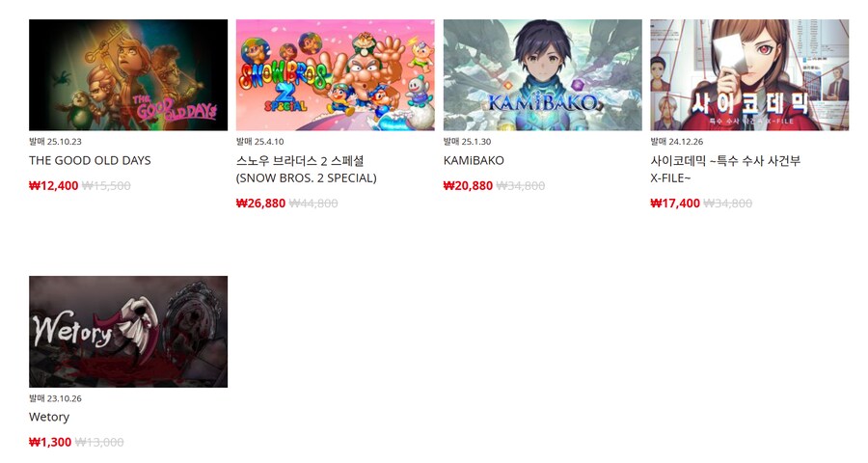The image size is (868, 463).
Task: Click the KAMiBAKO cover artwork
Action: click(x=542, y=75)
